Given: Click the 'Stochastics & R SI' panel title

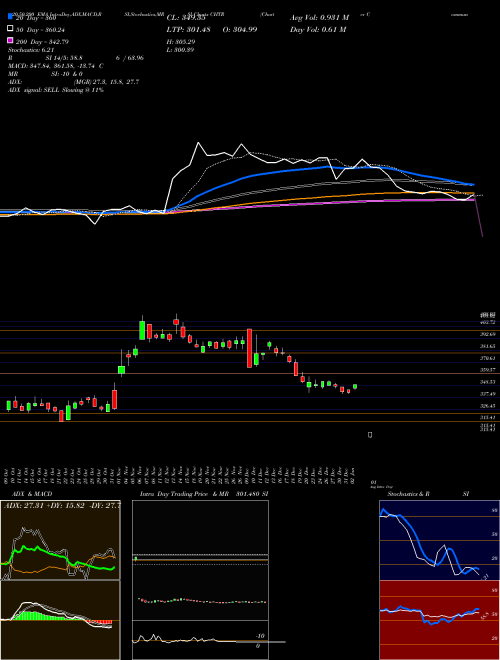Looking at the screenshot, I should pyautogui.click(x=428, y=494).
